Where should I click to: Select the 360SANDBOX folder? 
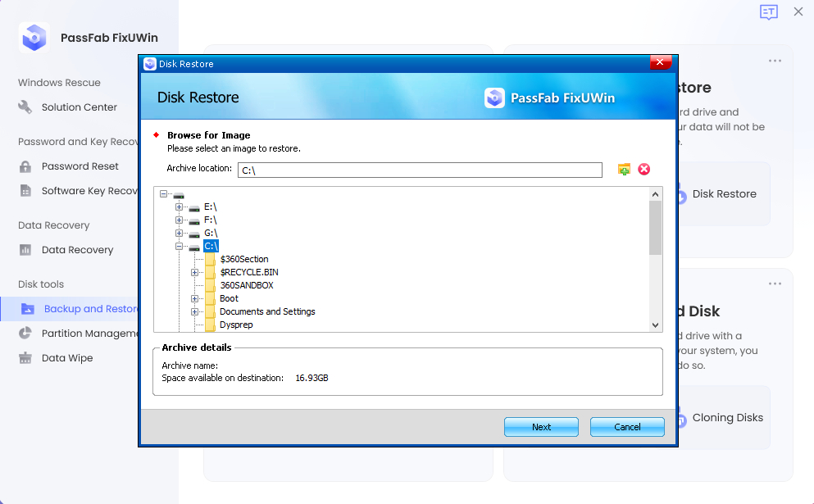(x=246, y=285)
